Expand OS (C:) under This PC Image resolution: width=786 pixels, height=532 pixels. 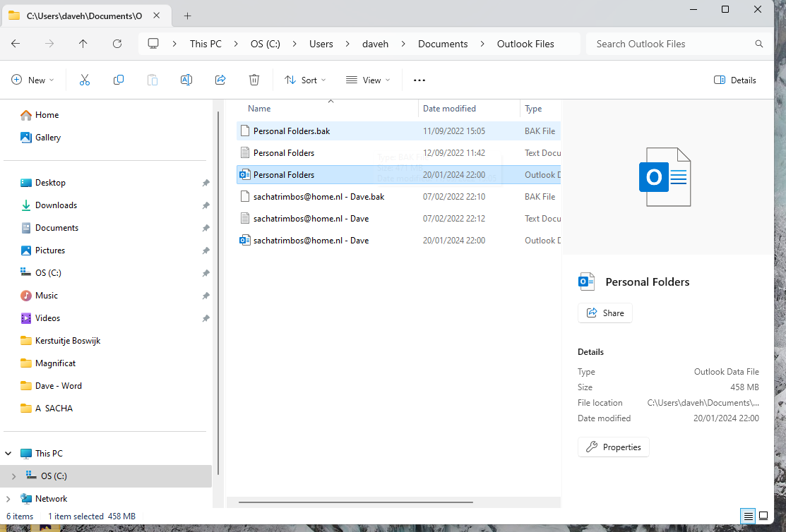click(14, 476)
